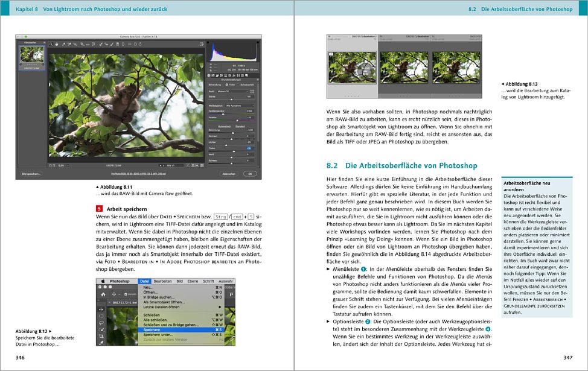The image size is (588, 371).
Task: Rotate image clockwise in Camera Raw
Action: [x=140, y=44]
